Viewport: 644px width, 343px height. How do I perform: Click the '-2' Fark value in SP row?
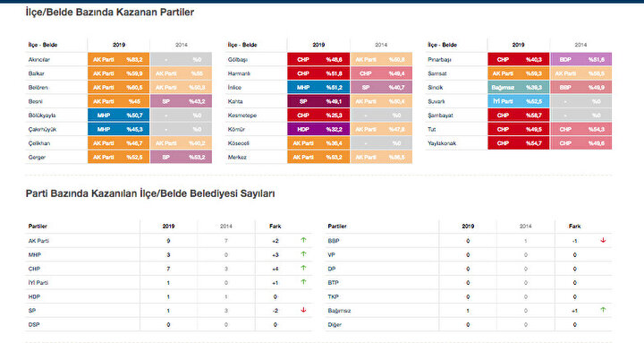pyautogui.click(x=275, y=311)
